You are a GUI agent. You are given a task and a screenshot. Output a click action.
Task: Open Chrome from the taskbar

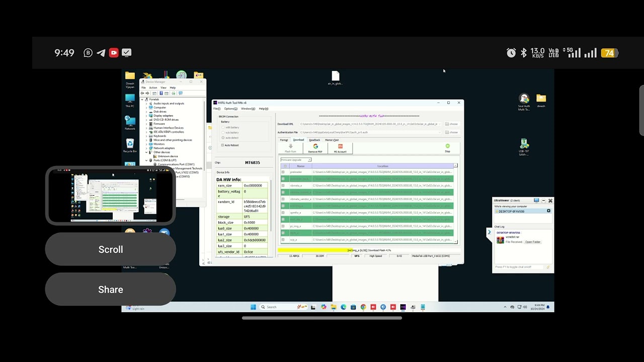363,307
